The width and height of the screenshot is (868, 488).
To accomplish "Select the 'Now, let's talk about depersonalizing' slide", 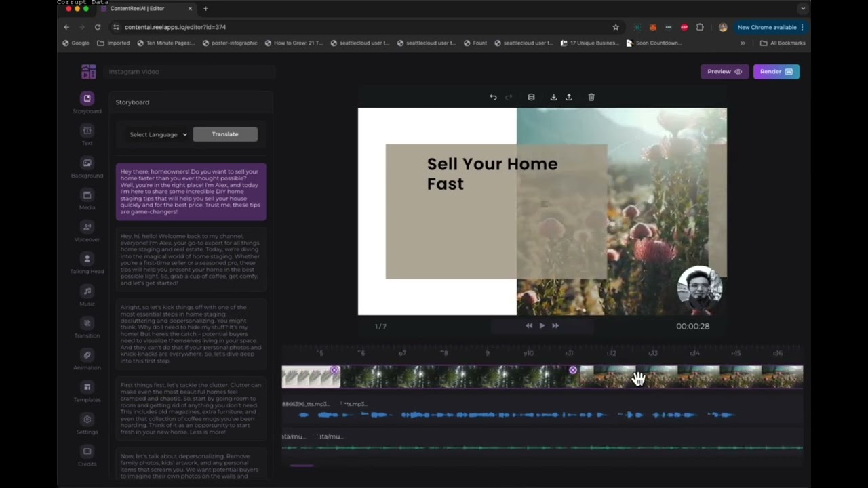I will coord(191,465).
